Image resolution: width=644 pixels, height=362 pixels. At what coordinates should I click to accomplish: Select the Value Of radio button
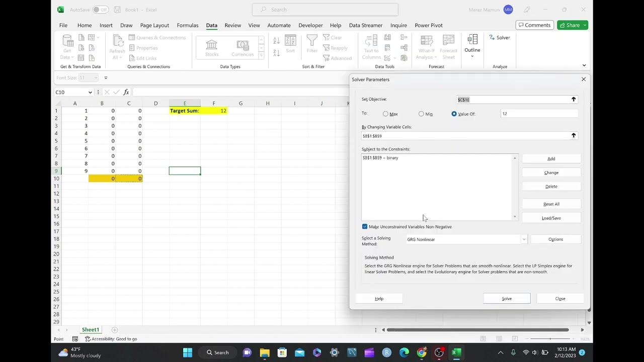point(454,114)
